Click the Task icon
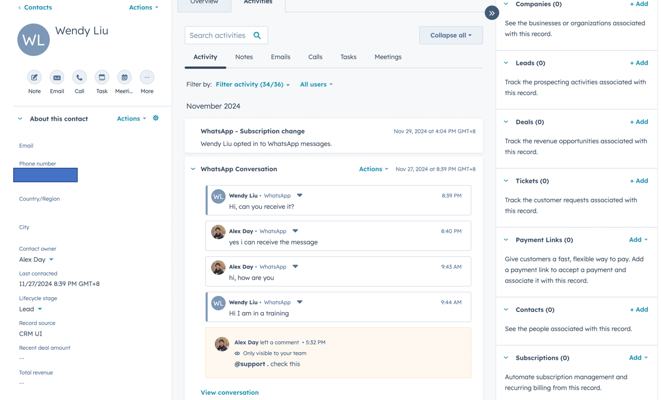 coord(102,78)
